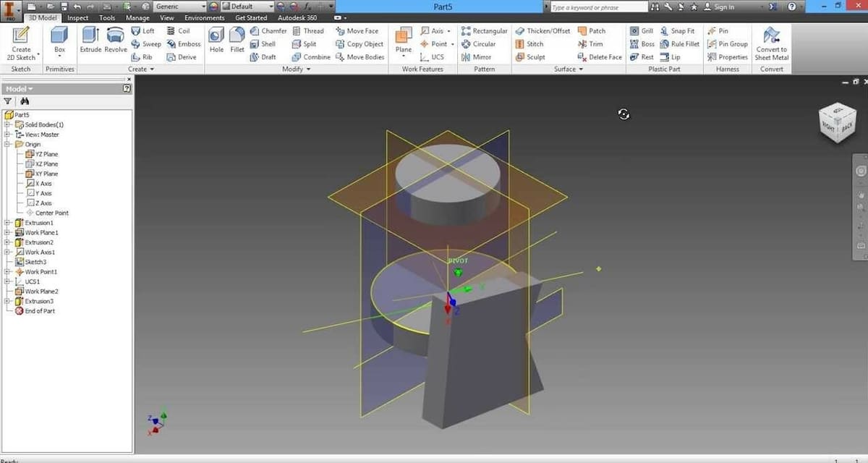Open the Surface panel dropdown
Viewport: 868px width, 463px height.
click(x=569, y=69)
